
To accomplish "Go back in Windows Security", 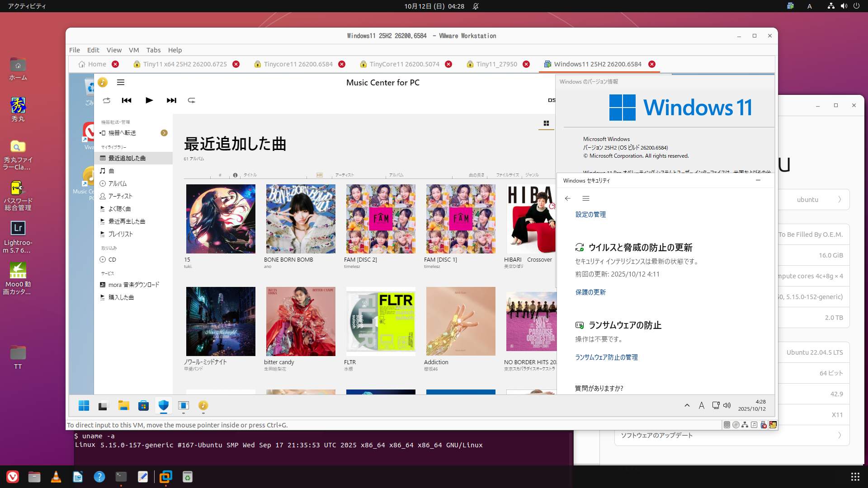I will click(568, 198).
